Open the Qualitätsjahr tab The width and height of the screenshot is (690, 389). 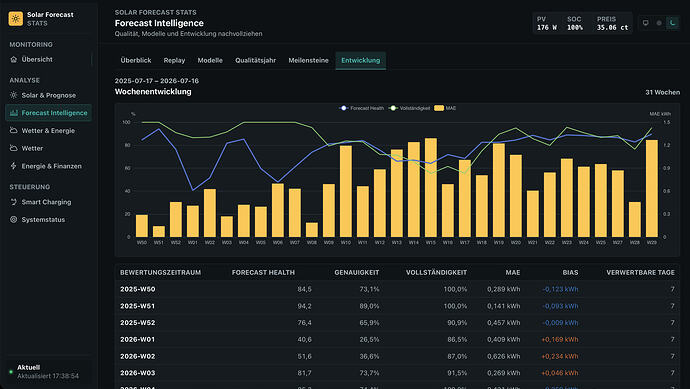pos(255,60)
